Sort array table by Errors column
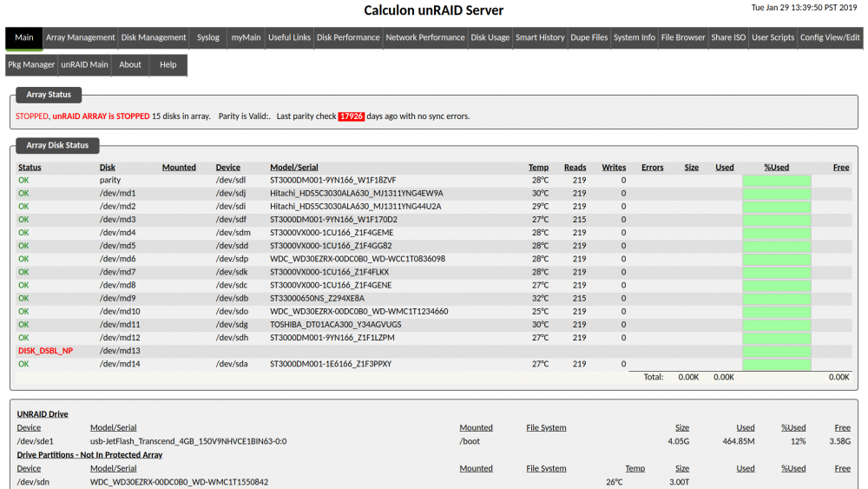868x489 pixels. (x=652, y=168)
